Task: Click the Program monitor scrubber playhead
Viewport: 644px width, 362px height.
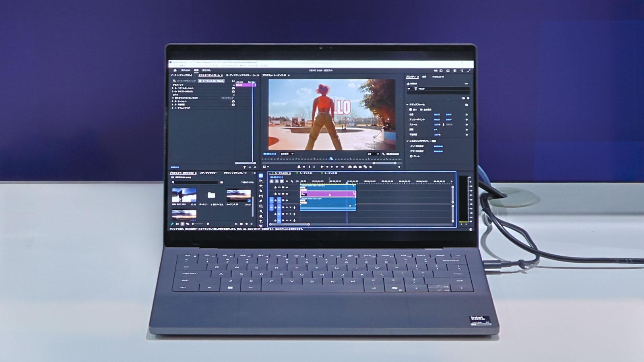Action: 331,159
